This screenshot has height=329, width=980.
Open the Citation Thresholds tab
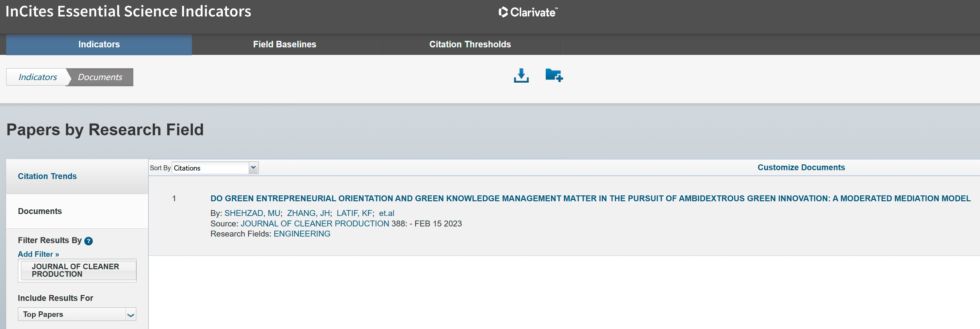pyautogui.click(x=470, y=44)
